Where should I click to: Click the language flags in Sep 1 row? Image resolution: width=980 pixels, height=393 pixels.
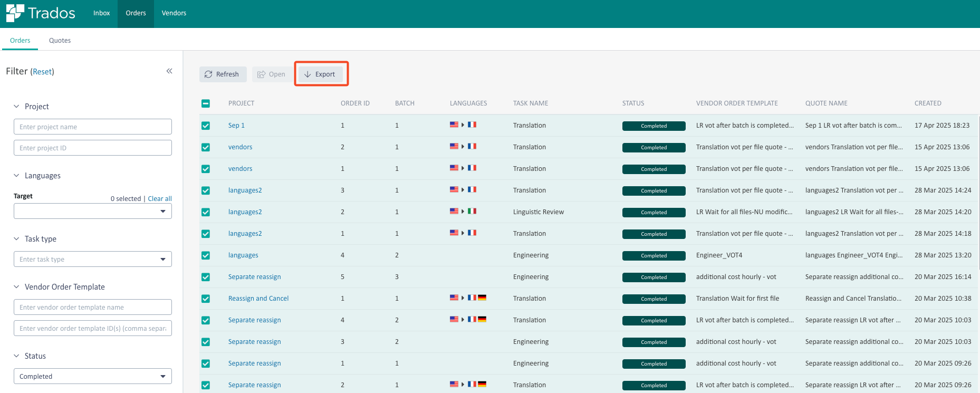(x=463, y=125)
